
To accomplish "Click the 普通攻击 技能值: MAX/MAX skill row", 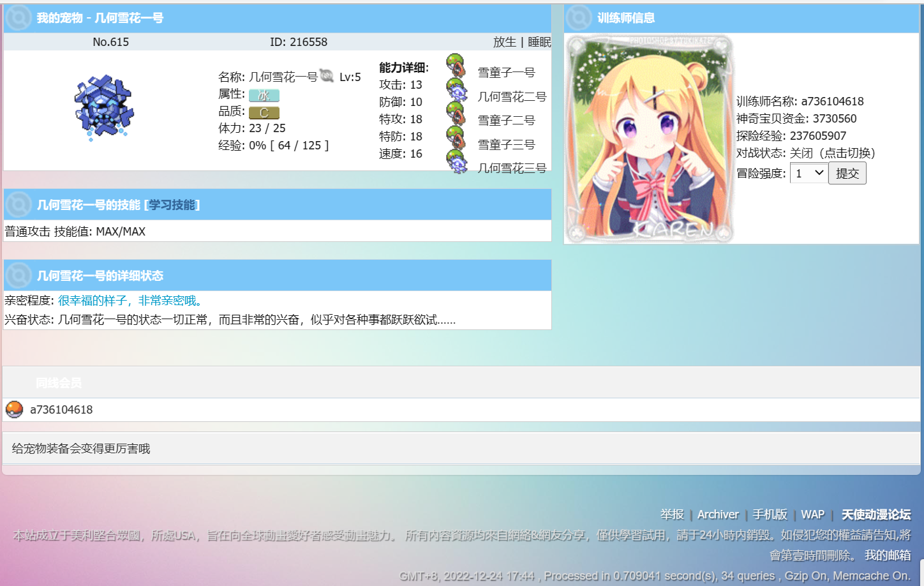I will pyautogui.click(x=75, y=231).
